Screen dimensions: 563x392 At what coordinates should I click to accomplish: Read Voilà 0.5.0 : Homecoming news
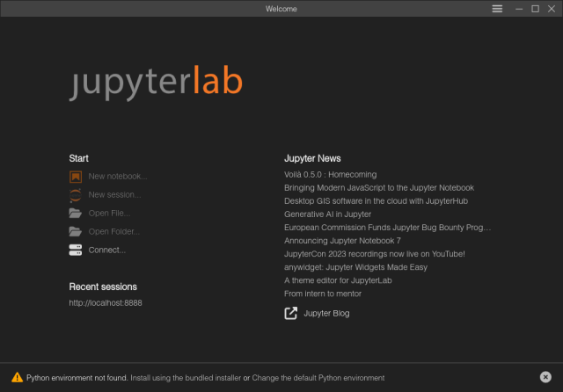tap(331, 175)
